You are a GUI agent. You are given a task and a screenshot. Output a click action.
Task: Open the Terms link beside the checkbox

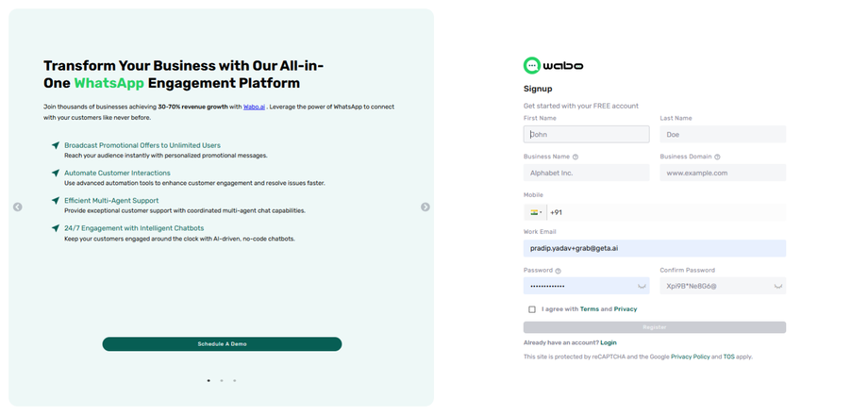pyautogui.click(x=590, y=309)
